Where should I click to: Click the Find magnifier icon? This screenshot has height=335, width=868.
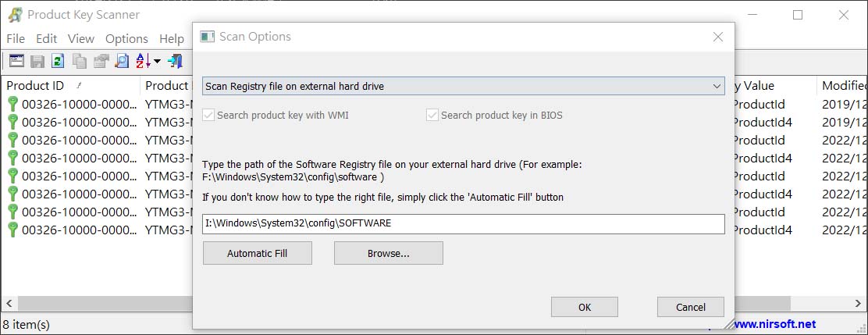tap(121, 61)
